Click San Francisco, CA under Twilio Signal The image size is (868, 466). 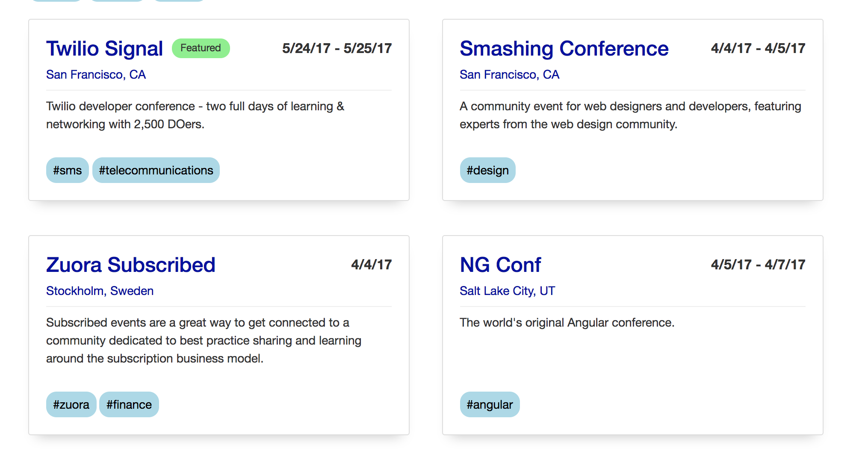tap(96, 74)
